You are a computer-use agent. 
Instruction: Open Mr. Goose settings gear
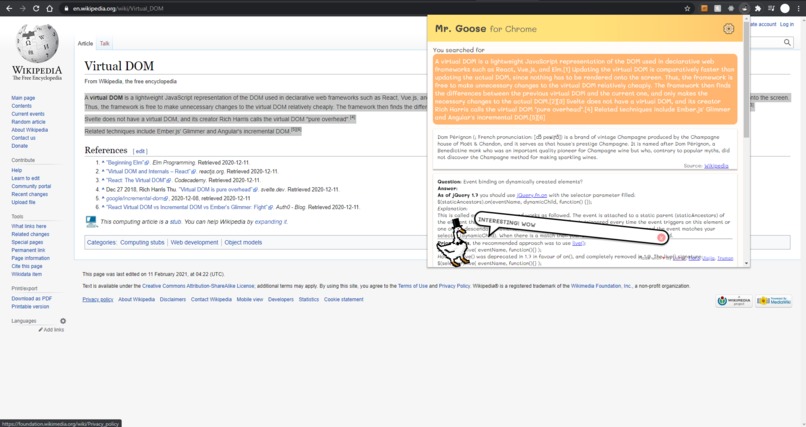pyautogui.click(x=728, y=29)
